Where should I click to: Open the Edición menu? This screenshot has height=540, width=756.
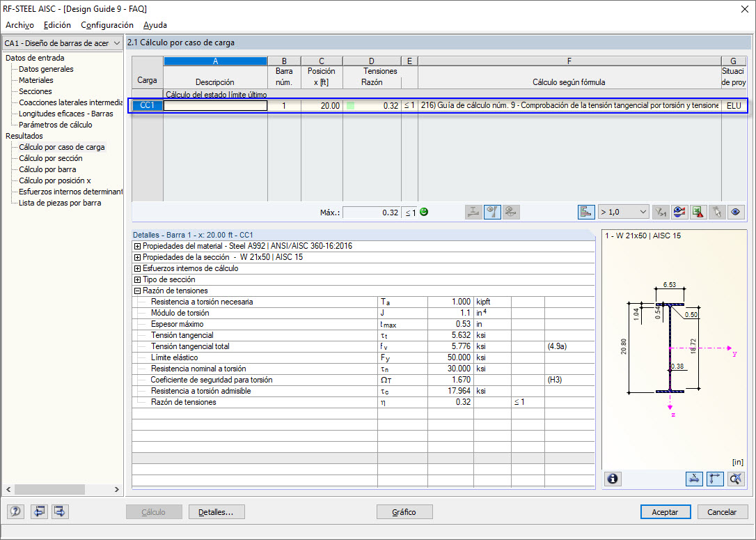pos(57,25)
